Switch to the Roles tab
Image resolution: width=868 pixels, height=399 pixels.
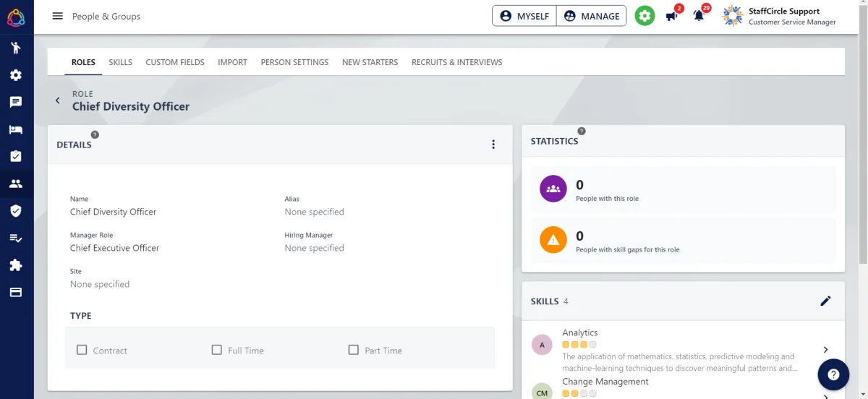[x=83, y=62]
